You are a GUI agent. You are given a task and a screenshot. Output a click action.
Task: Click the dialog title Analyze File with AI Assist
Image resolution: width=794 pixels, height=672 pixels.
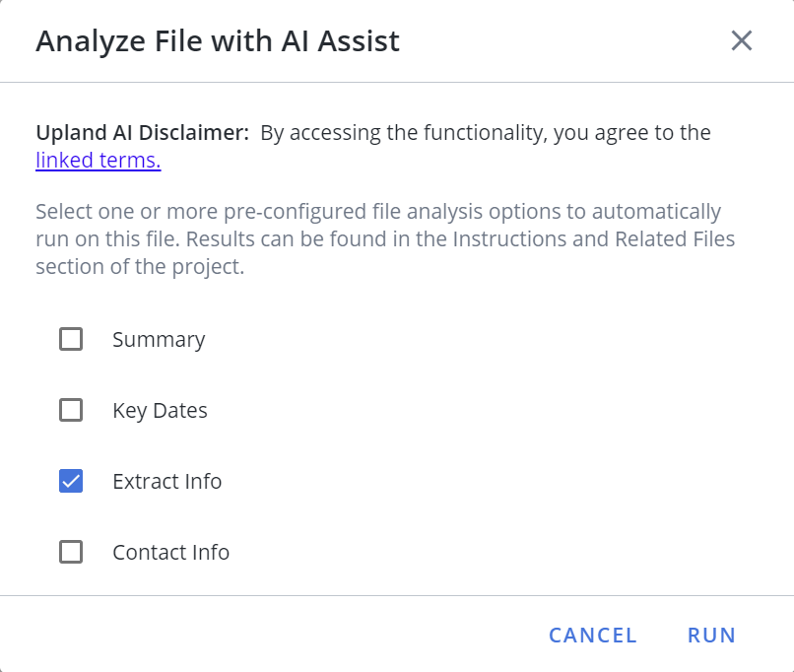pyautogui.click(x=218, y=41)
